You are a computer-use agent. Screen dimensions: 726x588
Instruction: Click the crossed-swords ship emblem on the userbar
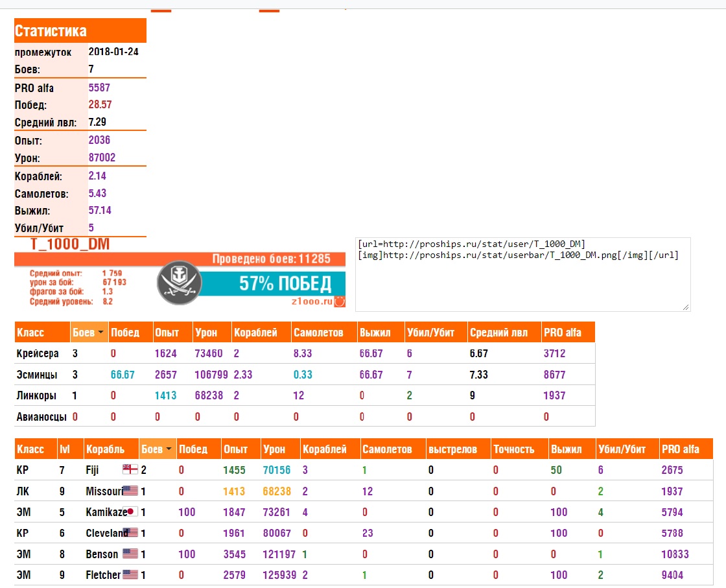pos(179,283)
